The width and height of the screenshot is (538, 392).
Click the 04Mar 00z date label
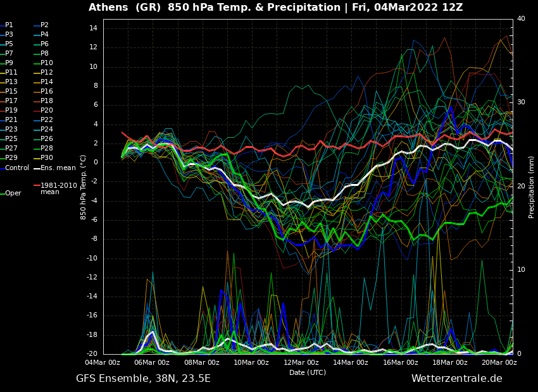click(103, 362)
